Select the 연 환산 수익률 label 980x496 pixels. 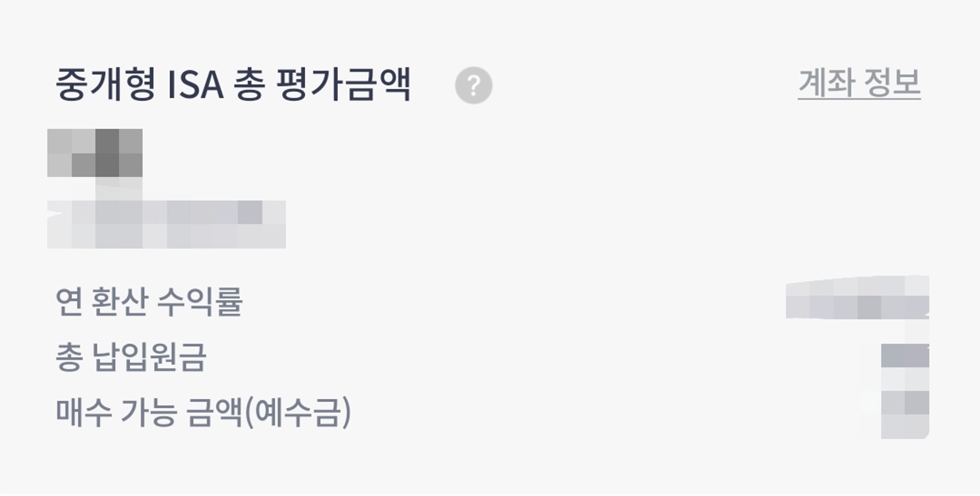click(149, 302)
